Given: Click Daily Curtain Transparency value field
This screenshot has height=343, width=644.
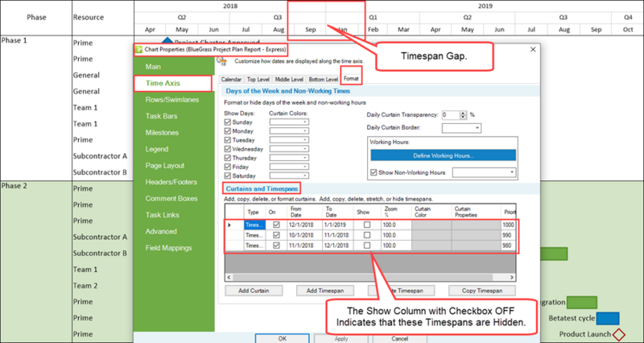Looking at the screenshot, I should 451,115.
